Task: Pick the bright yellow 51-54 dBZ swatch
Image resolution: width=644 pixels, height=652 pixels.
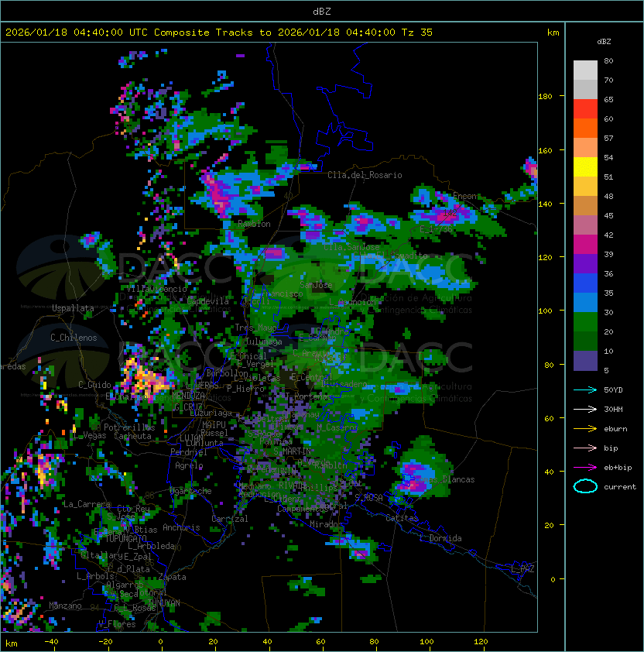Action: coord(585,166)
